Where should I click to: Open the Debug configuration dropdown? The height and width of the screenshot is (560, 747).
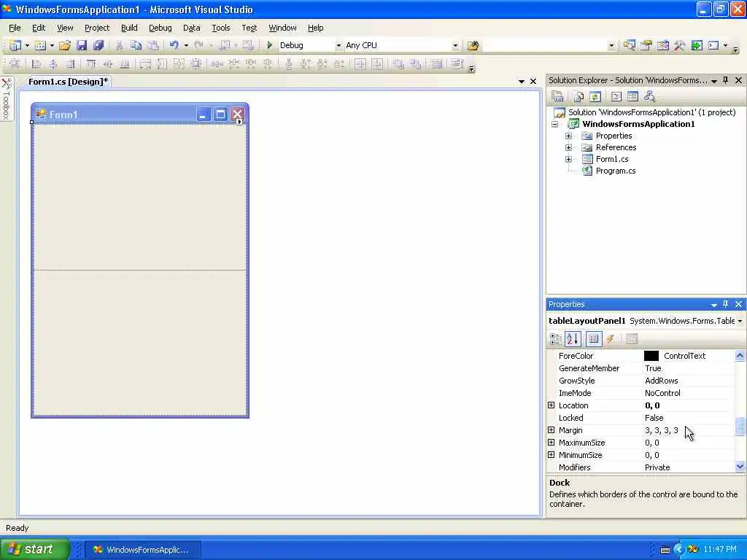pyautogui.click(x=338, y=46)
